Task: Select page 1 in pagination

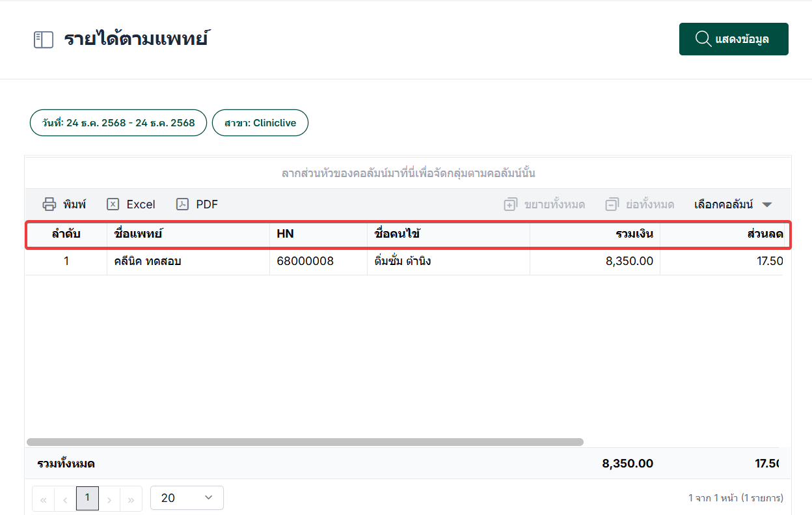Action: [x=87, y=498]
